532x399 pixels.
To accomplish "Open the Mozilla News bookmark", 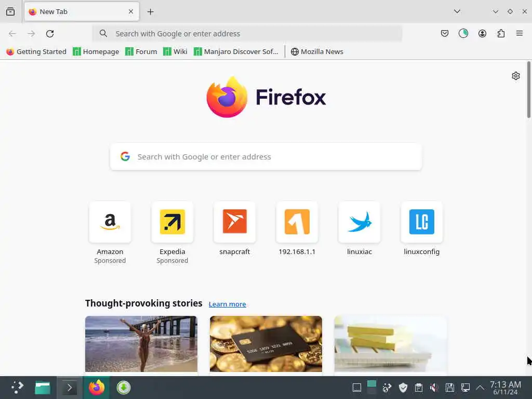I will pos(317,51).
